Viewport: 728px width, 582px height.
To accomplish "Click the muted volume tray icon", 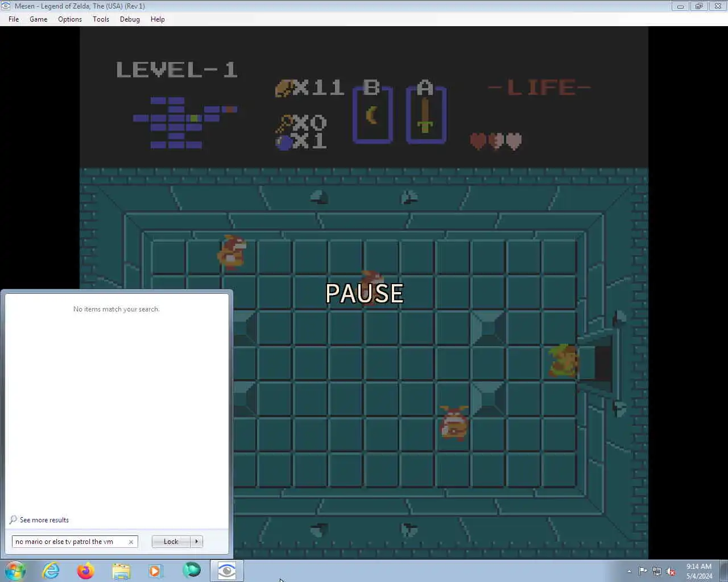I will pyautogui.click(x=671, y=571).
